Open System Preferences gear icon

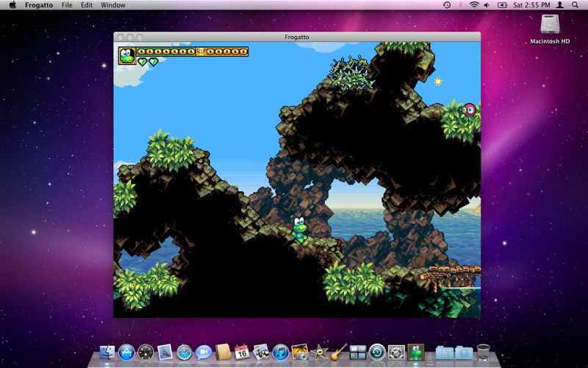point(396,353)
